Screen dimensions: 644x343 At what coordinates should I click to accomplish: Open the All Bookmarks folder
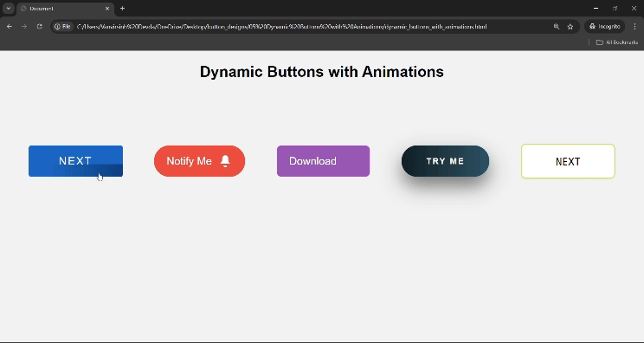click(617, 42)
